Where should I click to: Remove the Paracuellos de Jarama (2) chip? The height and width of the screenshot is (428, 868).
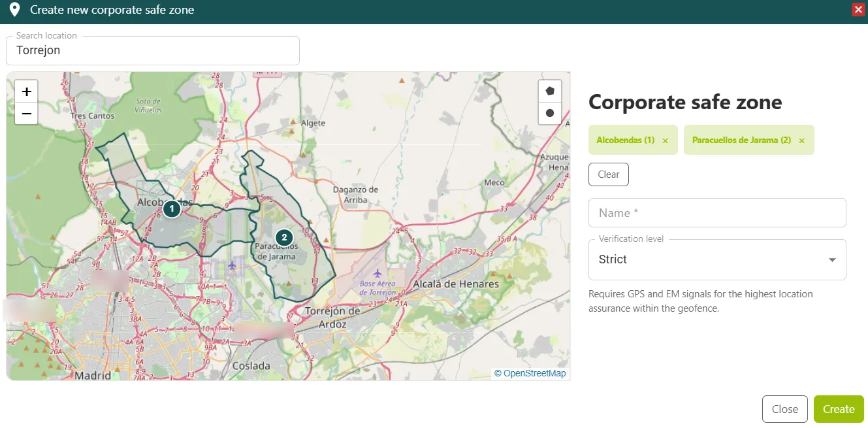pyautogui.click(x=802, y=140)
